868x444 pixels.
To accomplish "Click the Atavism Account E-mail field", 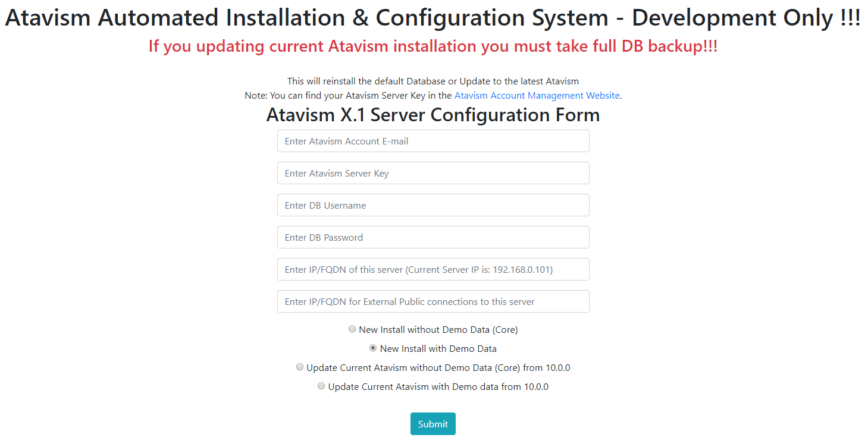I will (x=433, y=141).
